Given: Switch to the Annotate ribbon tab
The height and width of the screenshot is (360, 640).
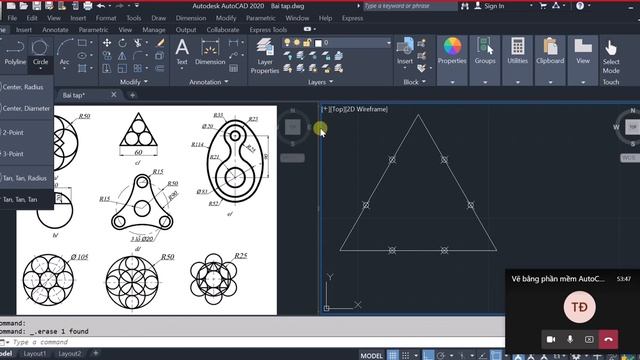Looking at the screenshot, I should click(x=55, y=30).
